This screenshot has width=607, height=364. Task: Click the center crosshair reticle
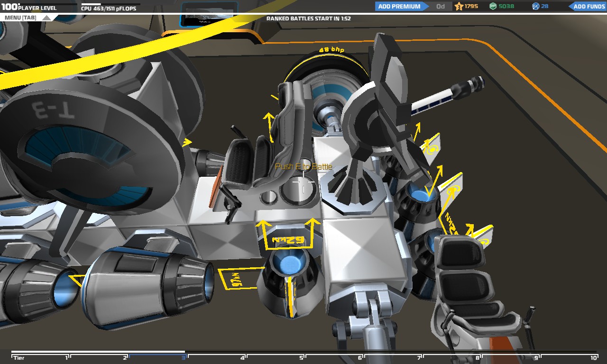[x=303, y=183]
